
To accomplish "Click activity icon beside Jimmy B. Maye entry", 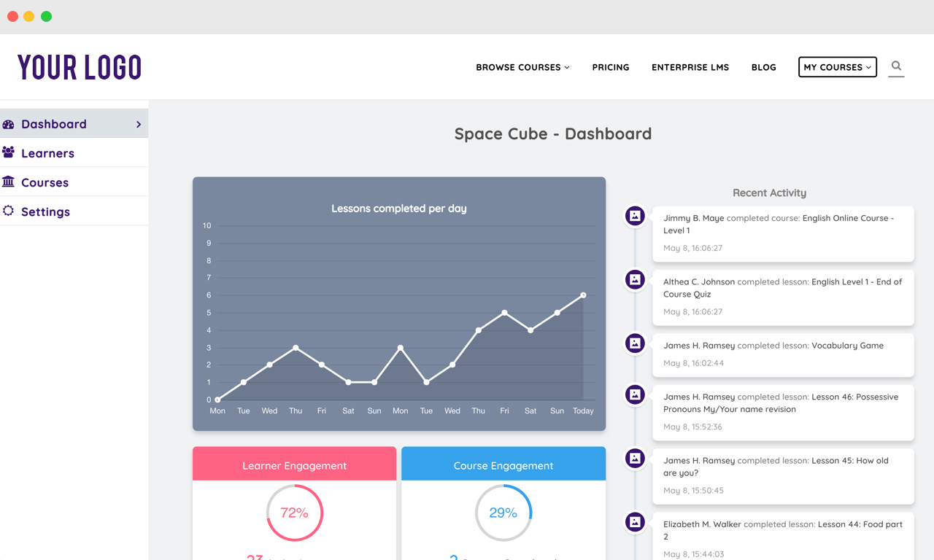I will [635, 216].
